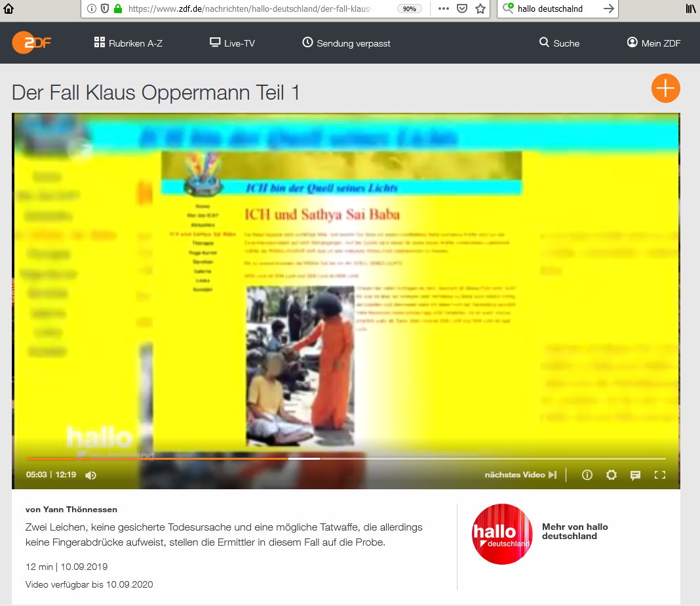Screen dimensions: 700x606
Task: Open Sendung verpasst page
Action: click(x=346, y=43)
